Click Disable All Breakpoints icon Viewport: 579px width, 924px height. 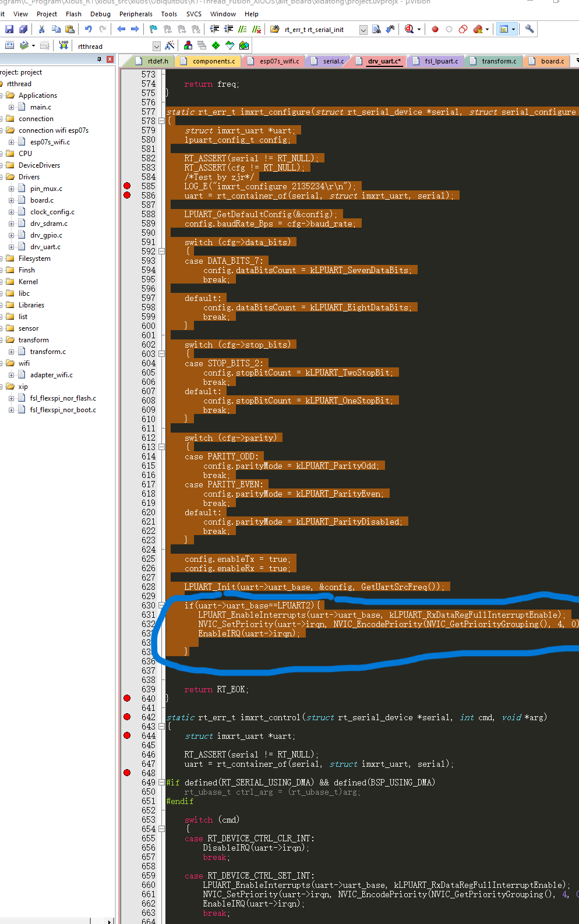(463, 29)
